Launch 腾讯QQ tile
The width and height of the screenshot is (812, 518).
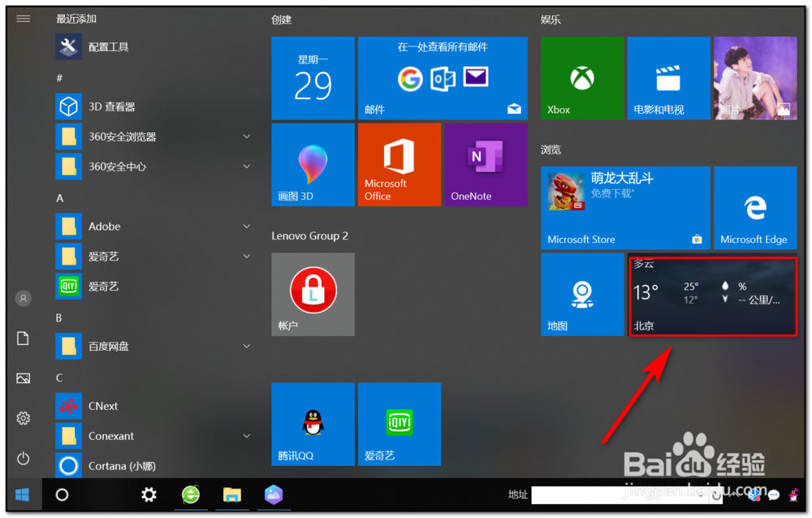313,425
